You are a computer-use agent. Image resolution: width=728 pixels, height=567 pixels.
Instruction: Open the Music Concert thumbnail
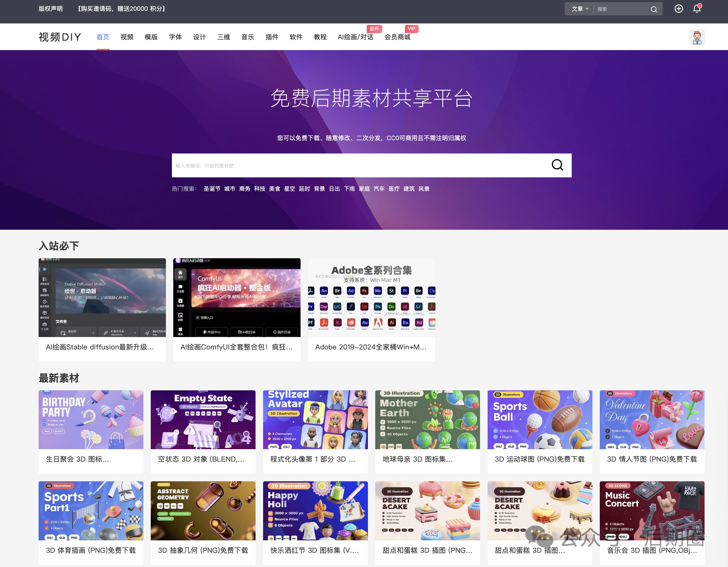[652, 511]
